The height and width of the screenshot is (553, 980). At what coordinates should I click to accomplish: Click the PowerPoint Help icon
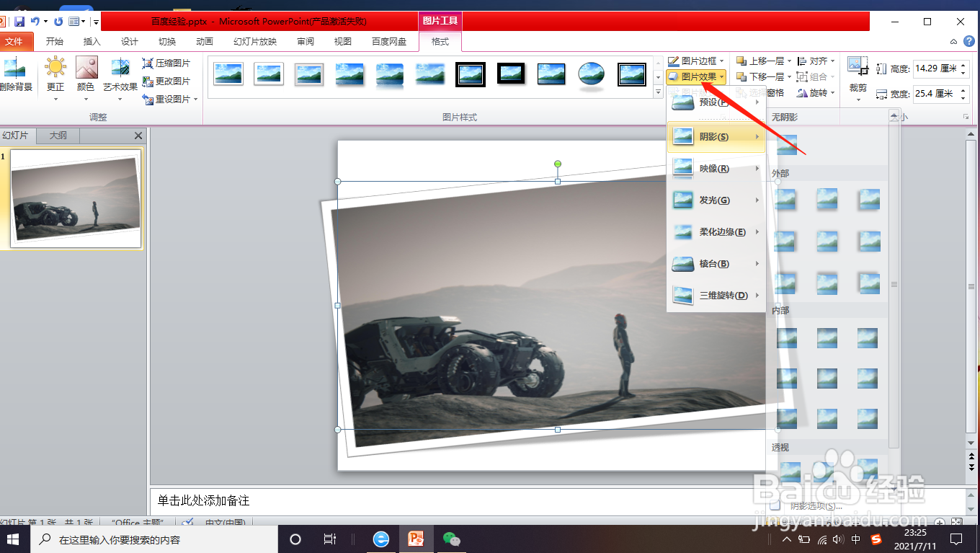[x=968, y=42]
